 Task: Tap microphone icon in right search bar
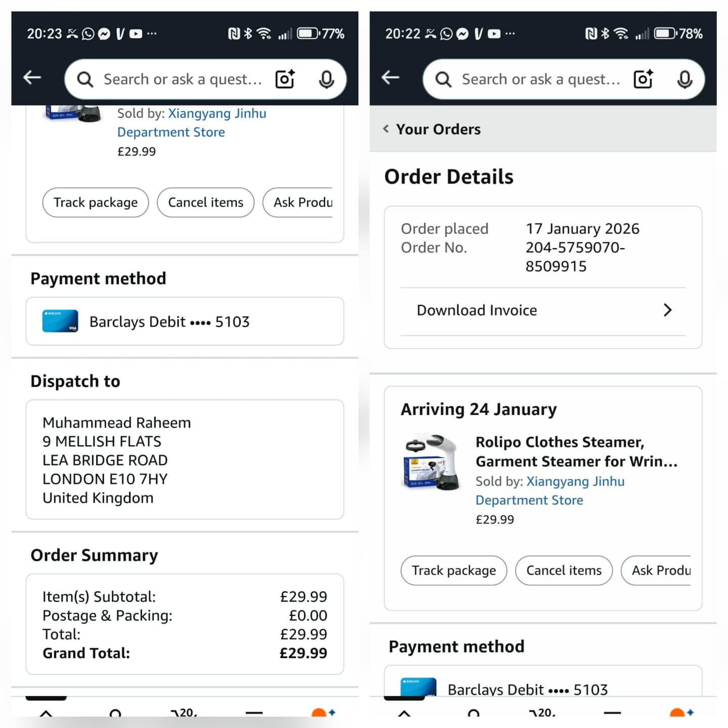click(x=685, y=79)
